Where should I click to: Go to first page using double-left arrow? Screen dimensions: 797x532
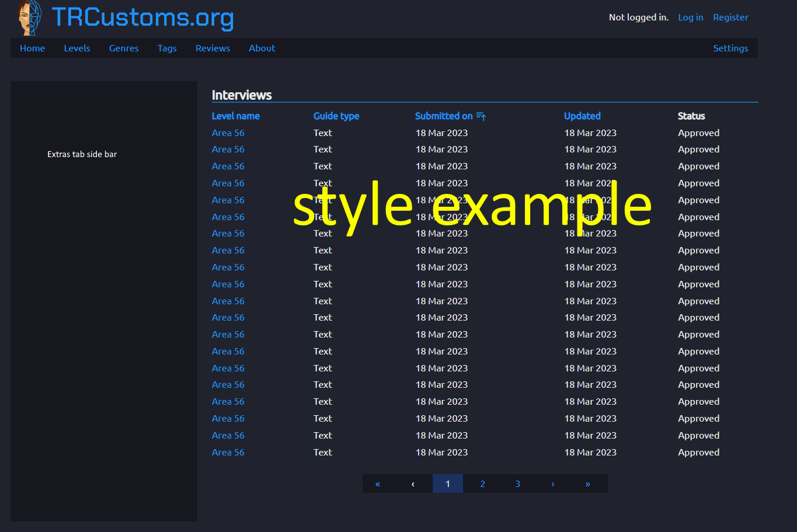[x=377, y=484]
